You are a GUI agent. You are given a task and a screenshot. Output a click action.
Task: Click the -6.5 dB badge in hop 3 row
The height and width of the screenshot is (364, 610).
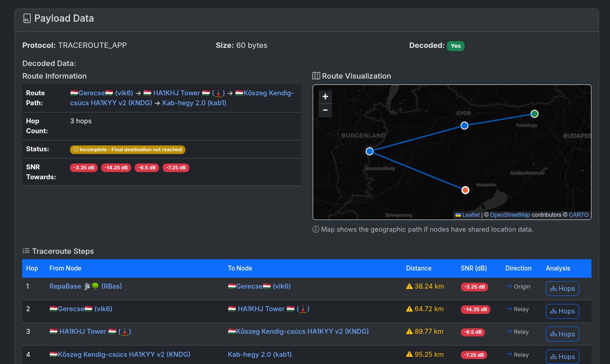(x=473, y=332)
